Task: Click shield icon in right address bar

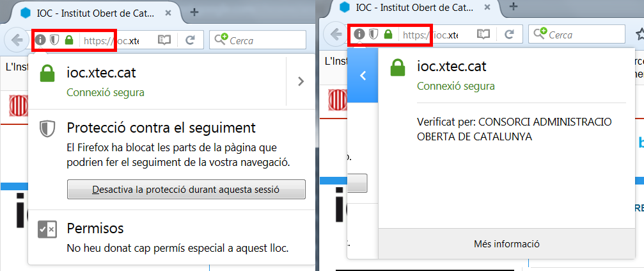Action: click(x=373, y=34)
